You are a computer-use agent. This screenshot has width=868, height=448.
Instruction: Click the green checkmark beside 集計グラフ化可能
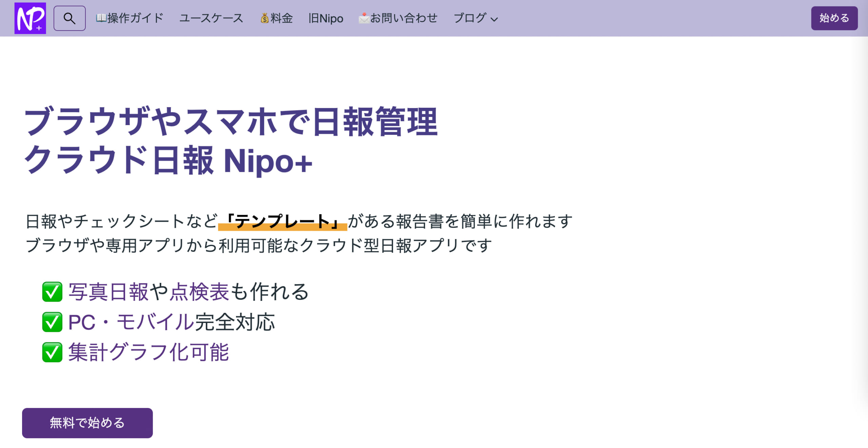pos(52,352)
